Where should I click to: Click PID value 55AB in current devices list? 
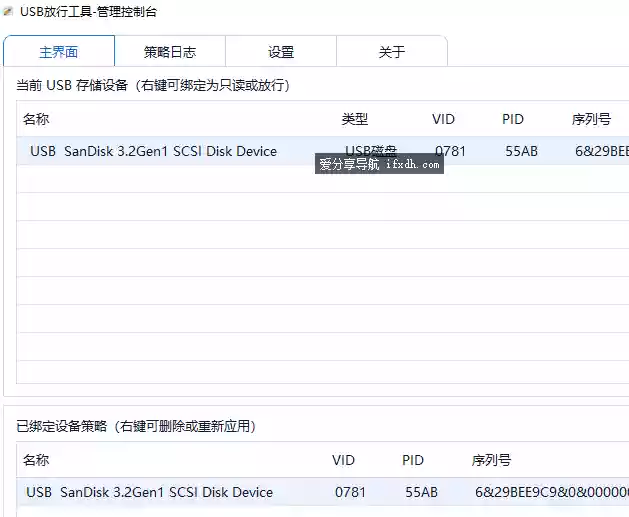(521, 151)
